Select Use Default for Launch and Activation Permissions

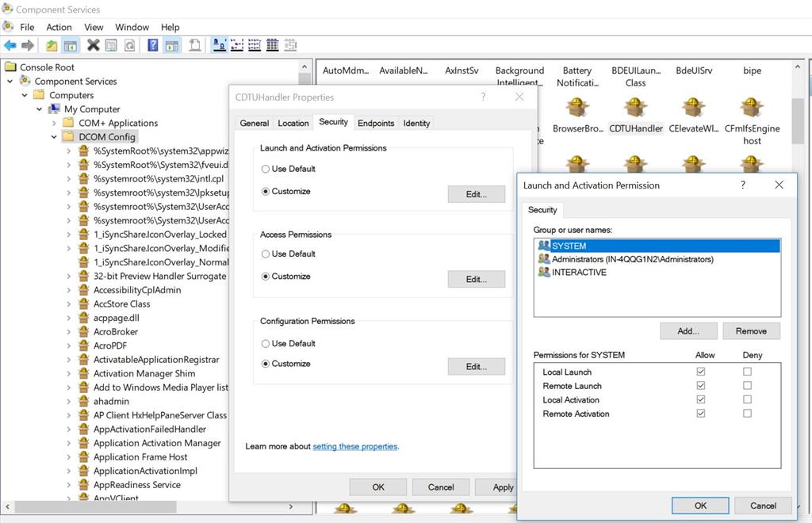[x=266, y=169]
